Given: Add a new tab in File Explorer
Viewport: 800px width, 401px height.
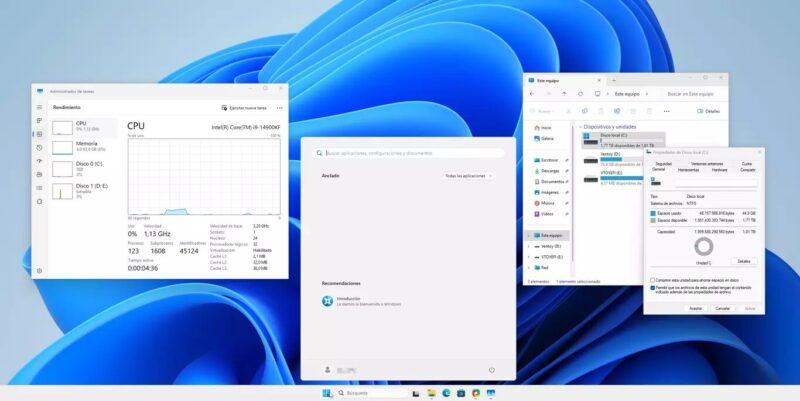Looking at the screenshot, I should click(614, 80).
